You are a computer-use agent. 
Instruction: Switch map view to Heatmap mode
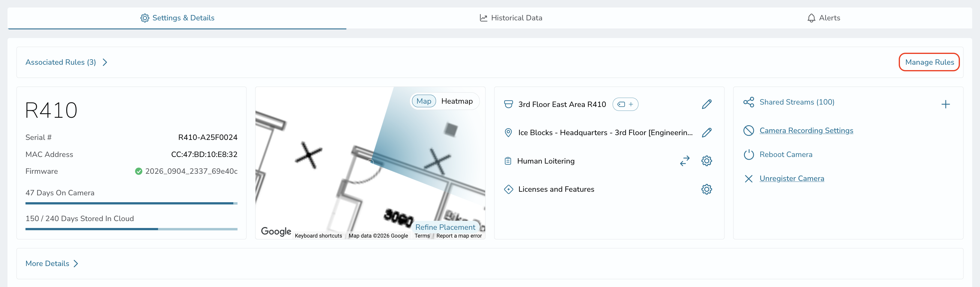(x=456, y=101)
